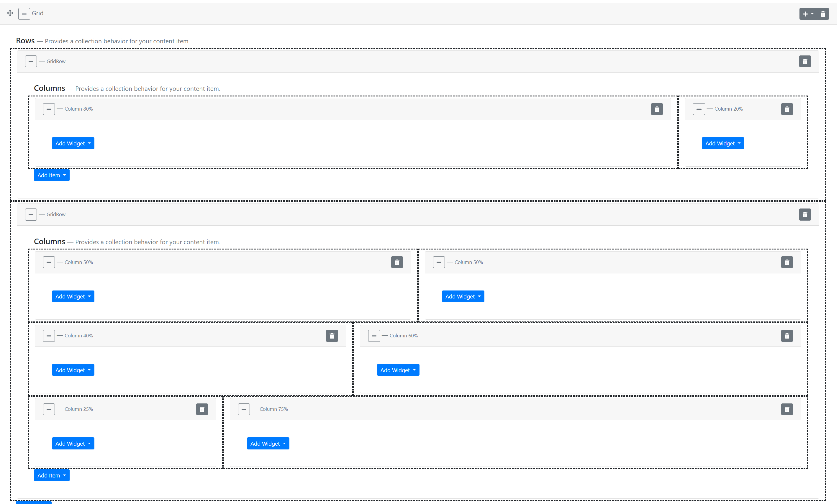Delete Column 20% using trash icon
Viewport: 839px width, 504px height.
click(787, 109)
